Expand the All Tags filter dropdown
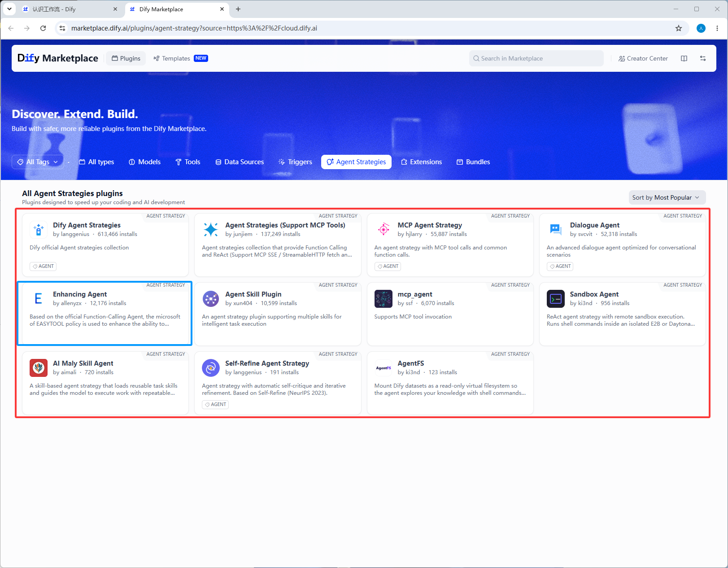The width and height of the screenshot is (728, 568). pyautogui.click(x=38, y=162)
